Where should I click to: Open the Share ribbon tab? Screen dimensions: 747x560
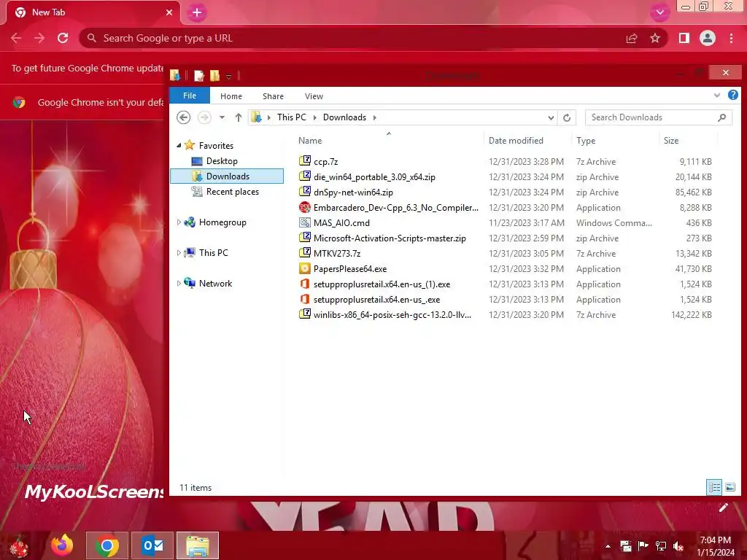[x=273, y=96]
